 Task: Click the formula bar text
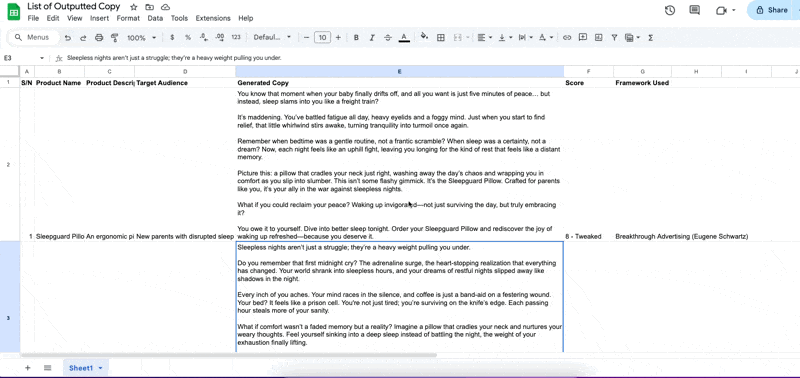174,58
